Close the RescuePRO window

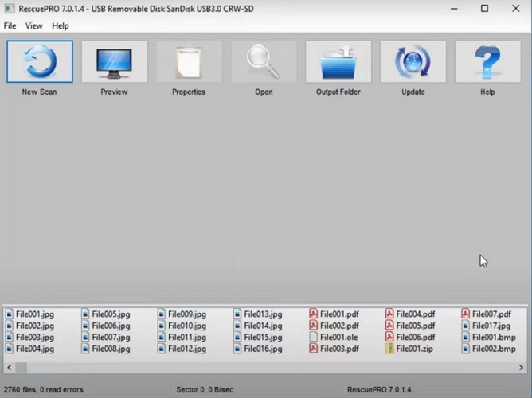pos(516,9)
